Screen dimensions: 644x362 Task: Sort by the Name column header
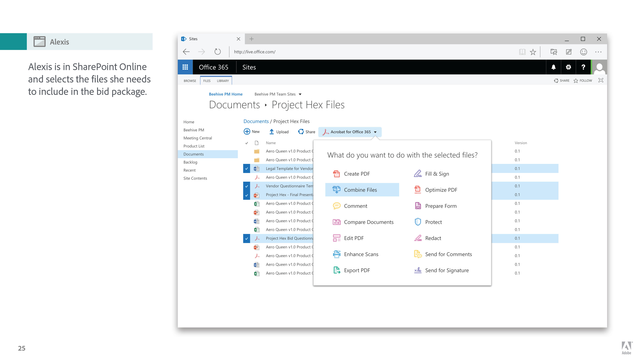tap(271, 143)
